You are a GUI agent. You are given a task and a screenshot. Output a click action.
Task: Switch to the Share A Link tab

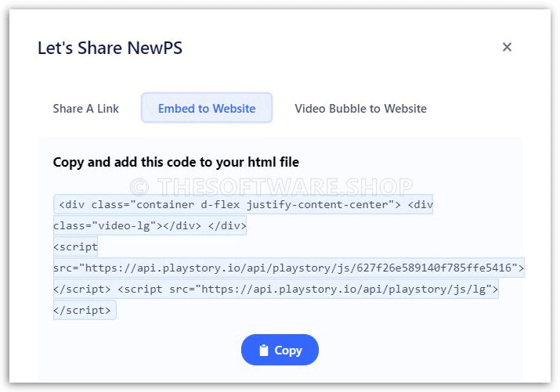coord(85,109)
